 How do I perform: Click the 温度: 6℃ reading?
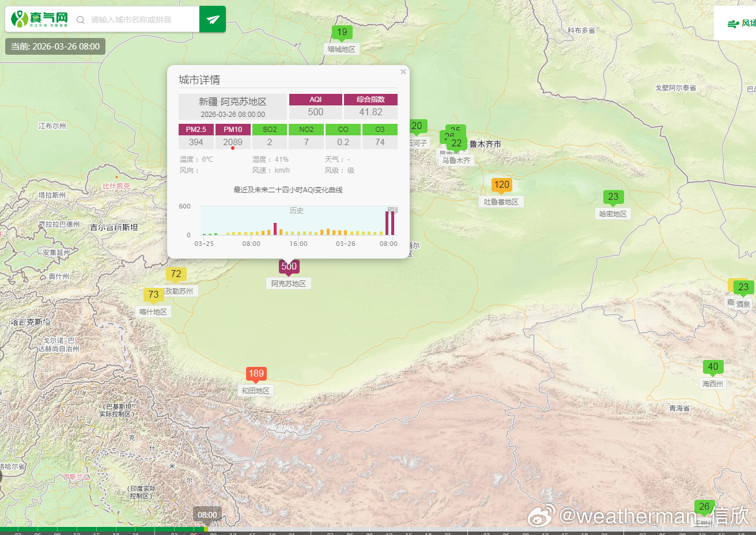tap(196, 160)
